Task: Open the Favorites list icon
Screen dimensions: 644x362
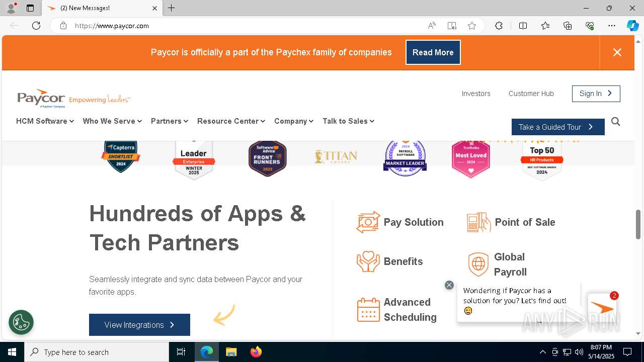Action: coord(545,26)
